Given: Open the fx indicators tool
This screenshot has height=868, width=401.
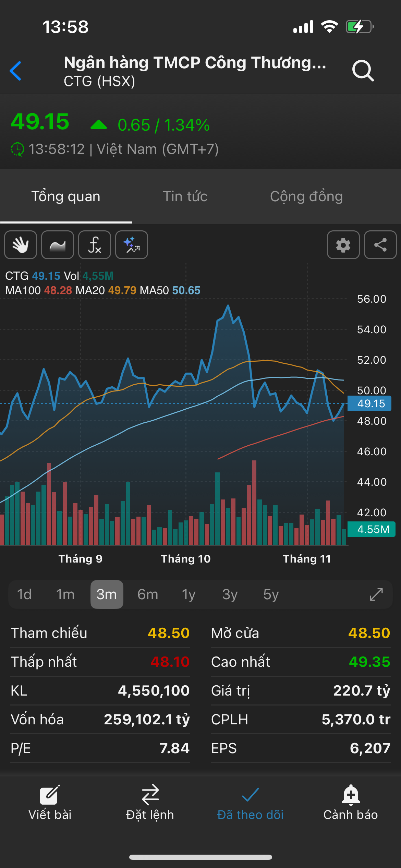Looking at the screenshot, I should pyautogui.click(x=95, y=245).
